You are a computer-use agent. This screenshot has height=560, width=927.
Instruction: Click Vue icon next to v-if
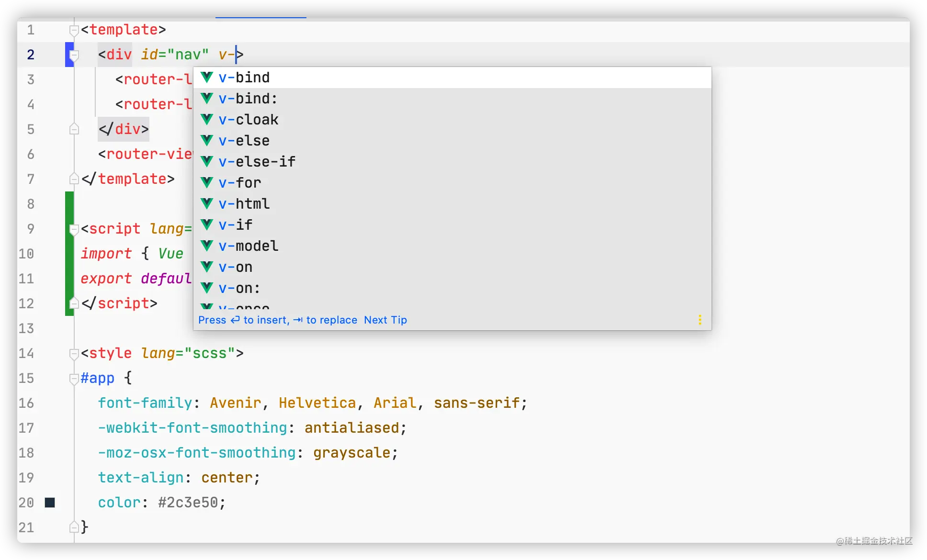tap(207, 224)
